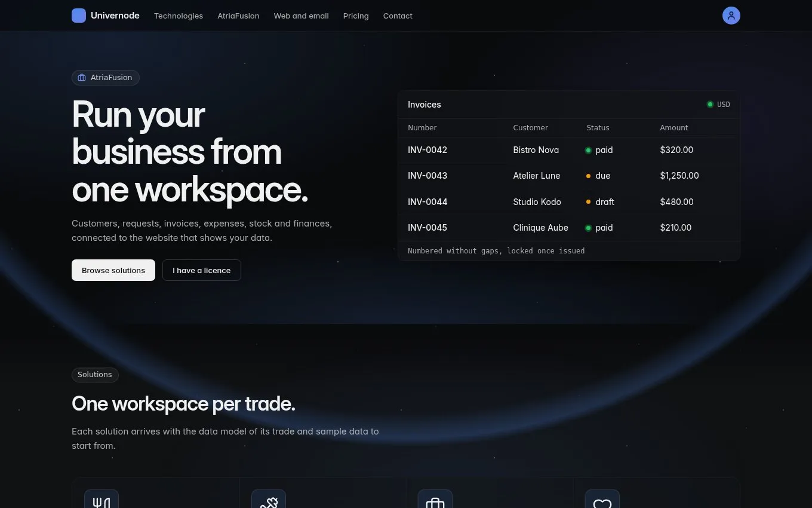This screenshot has width=812, height=508.
Task: Click the customer name Studio Kodo
Action: (x=537, y=202)
